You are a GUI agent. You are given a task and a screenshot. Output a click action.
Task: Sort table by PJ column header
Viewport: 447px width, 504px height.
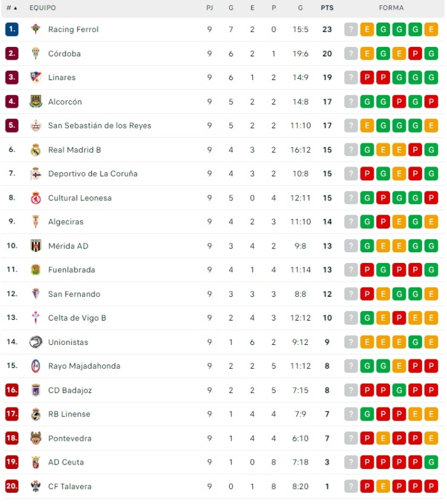pyautogui.click(x=210, y=8)
